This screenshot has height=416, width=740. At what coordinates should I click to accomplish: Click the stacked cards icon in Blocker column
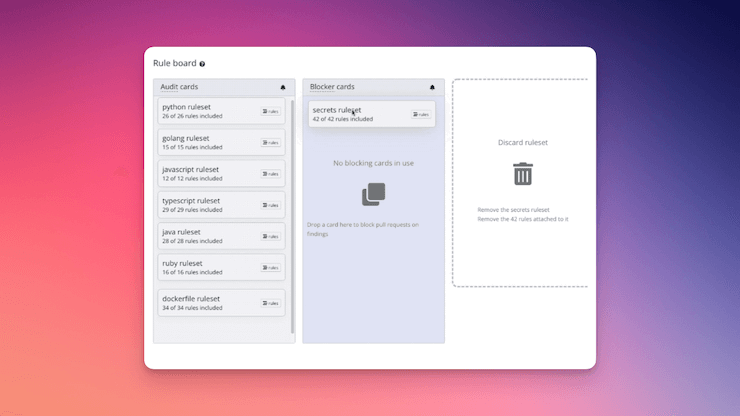coord(373,194)
